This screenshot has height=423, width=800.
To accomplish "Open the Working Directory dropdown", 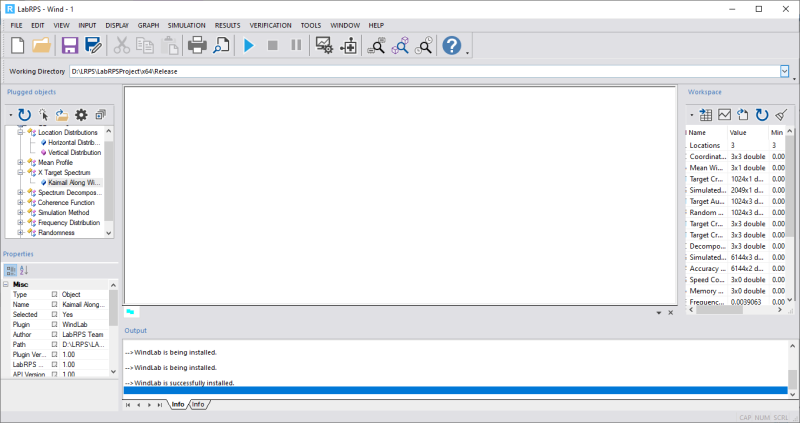I will pos(784,71).
